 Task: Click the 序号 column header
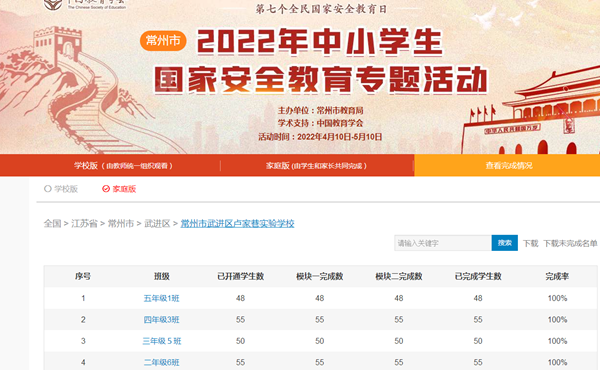tap(83, 276)
